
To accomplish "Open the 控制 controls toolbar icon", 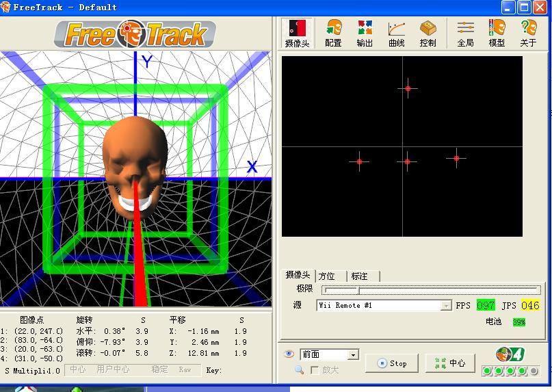I will (428, 33).
